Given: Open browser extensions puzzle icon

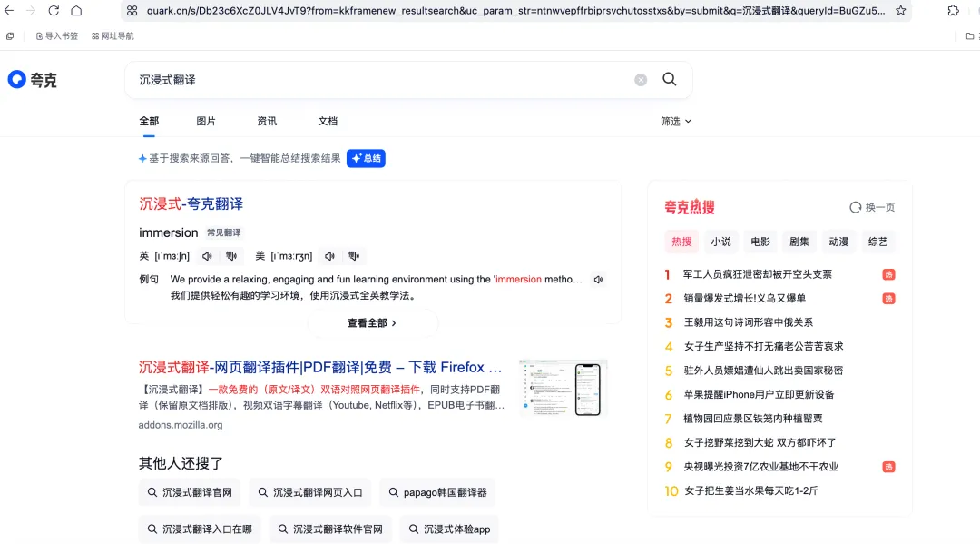Looking at the screenshot, I should (x=953, y=11).
